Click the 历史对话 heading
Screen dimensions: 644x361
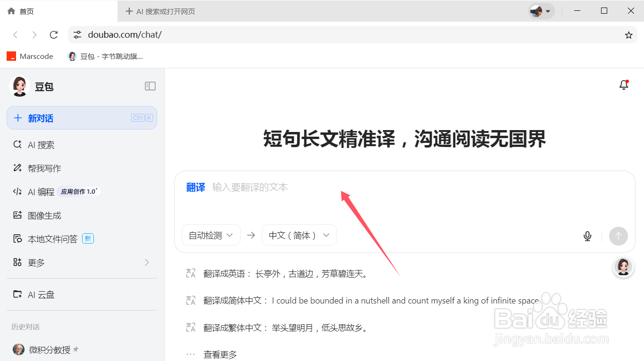[x=25, y=327]
